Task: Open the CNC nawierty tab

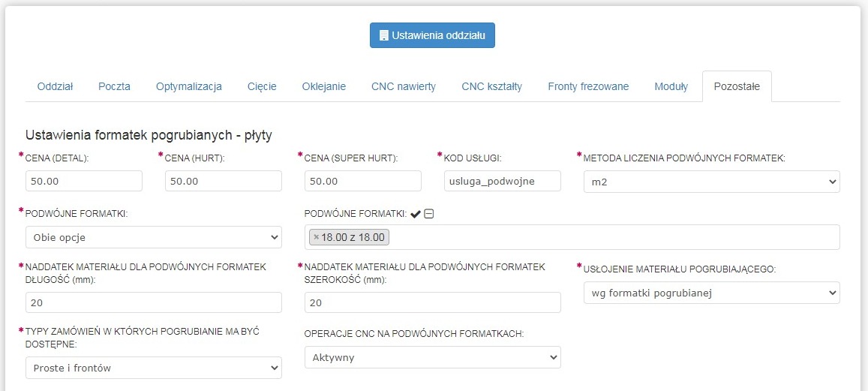Action: (x=404, y=86)
